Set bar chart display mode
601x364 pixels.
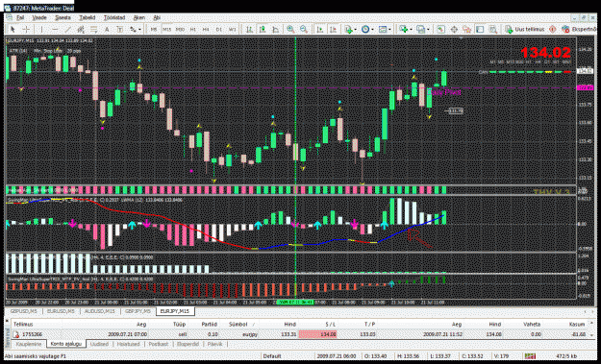pyautogui.click(x=249, y=29)
